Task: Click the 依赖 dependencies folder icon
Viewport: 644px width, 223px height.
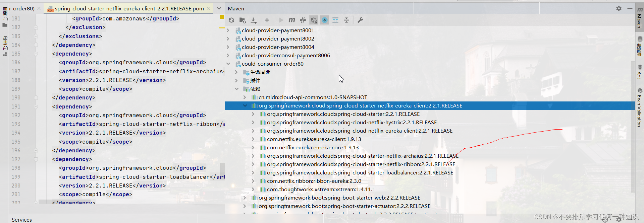Action: click(x=246, y=89)
